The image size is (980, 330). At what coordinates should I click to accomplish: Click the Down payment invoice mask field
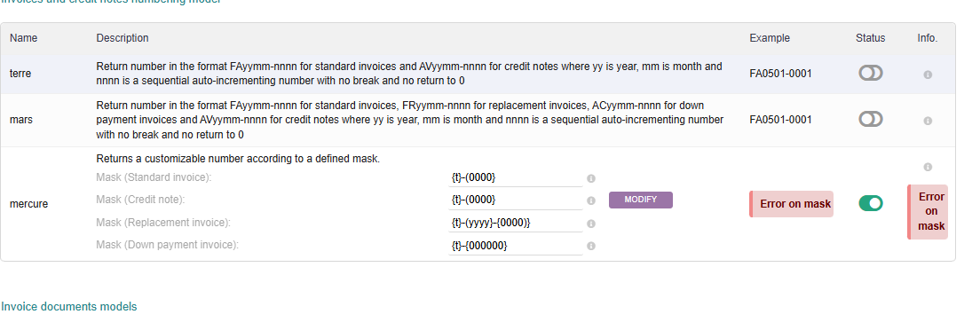click(x=516, y=246)
